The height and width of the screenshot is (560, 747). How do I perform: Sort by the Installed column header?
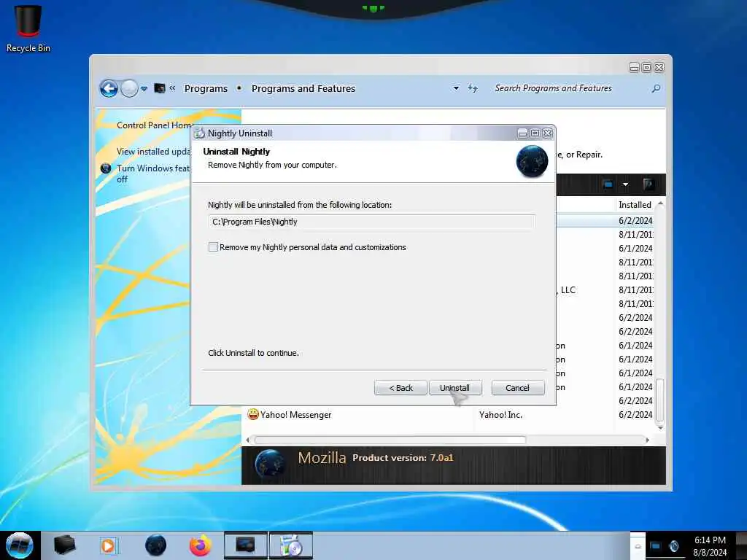tap(635, 205)
